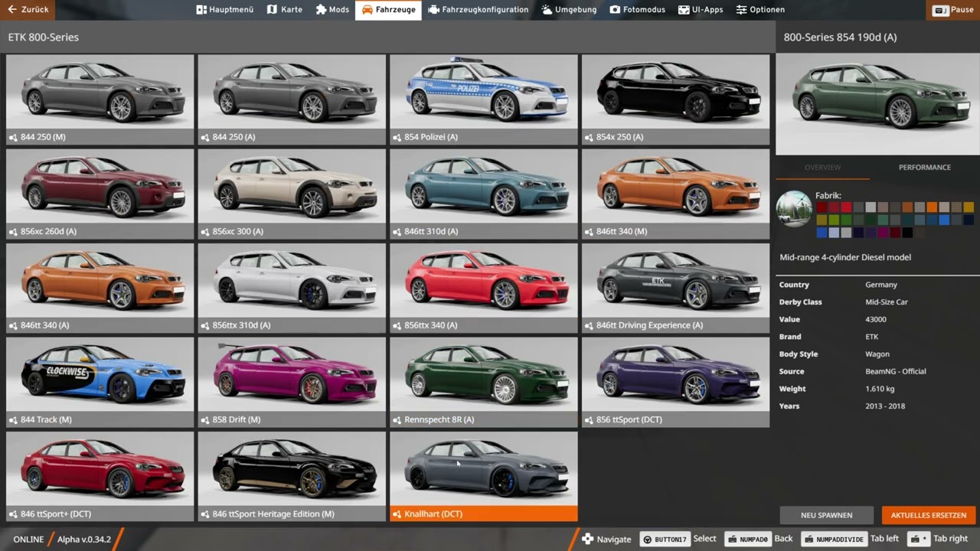Open the Umgebung menu

[x=569, y=10]
